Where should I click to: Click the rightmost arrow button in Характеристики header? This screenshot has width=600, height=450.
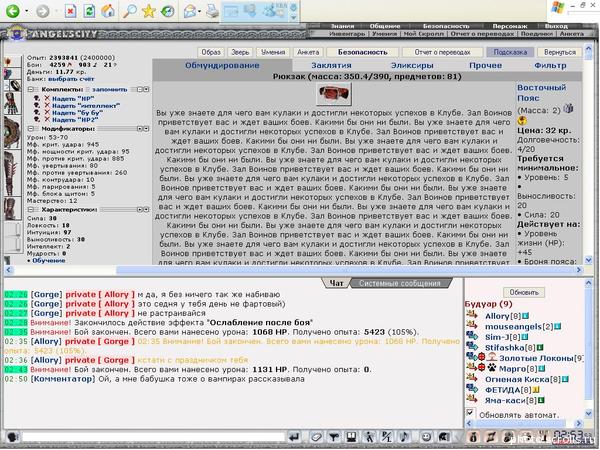(x=147, y=210)
